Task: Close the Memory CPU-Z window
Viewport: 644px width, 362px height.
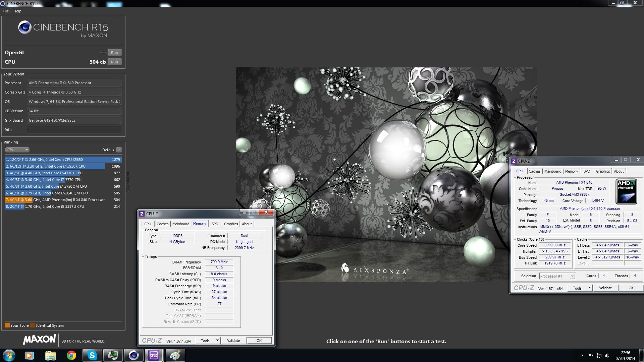Action: click(266, 213)
